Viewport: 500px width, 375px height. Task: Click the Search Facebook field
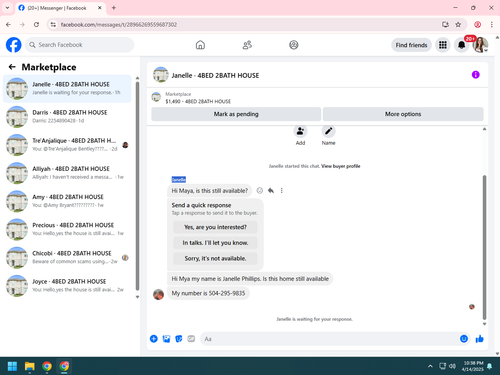(80, 45)
